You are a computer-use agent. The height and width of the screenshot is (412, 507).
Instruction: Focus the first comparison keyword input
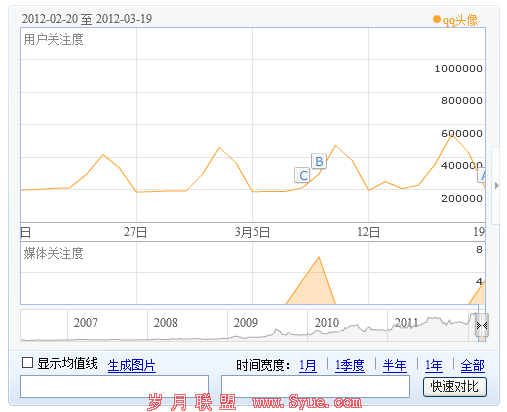(x=114, y=386)
